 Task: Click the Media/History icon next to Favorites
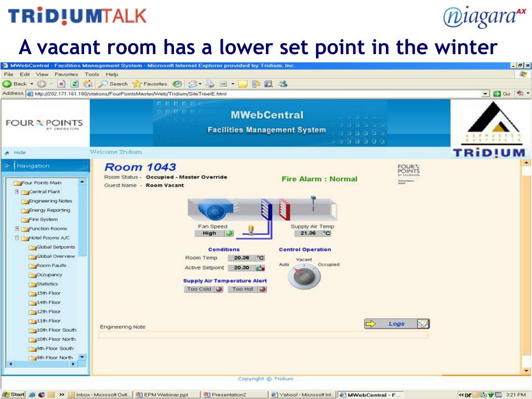point(177,84)
